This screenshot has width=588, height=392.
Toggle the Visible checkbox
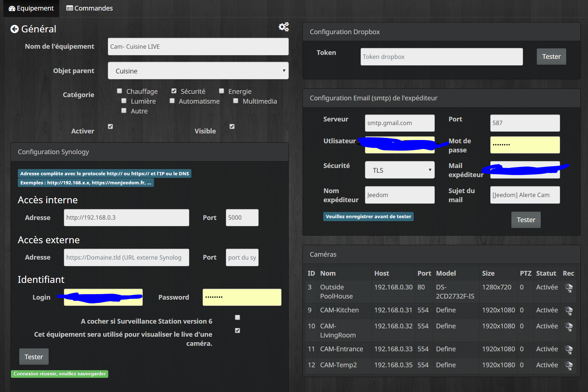pos(232,127)
